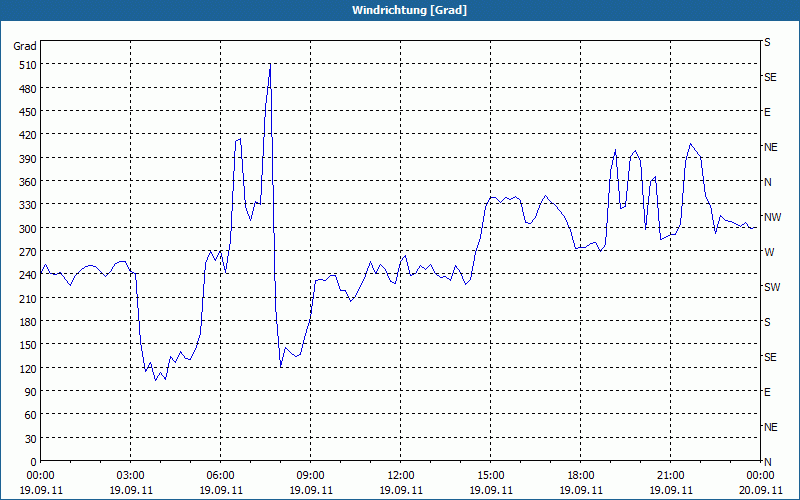800x500 pixels.
Task: Click the 00:00 label above 20.09.11
Action: pos(760,476)
